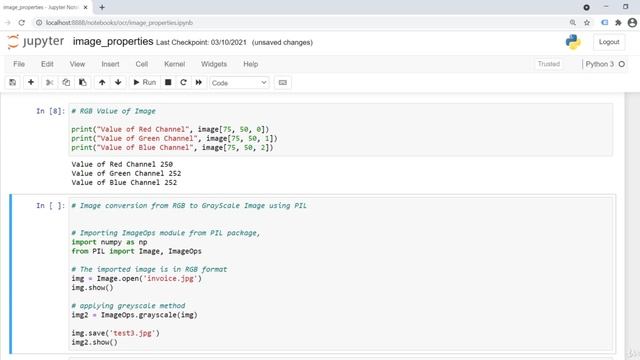The width and height of the screenshot is (640, 360).
Task: Open the Edit menu
Action: tap(47, 64)
